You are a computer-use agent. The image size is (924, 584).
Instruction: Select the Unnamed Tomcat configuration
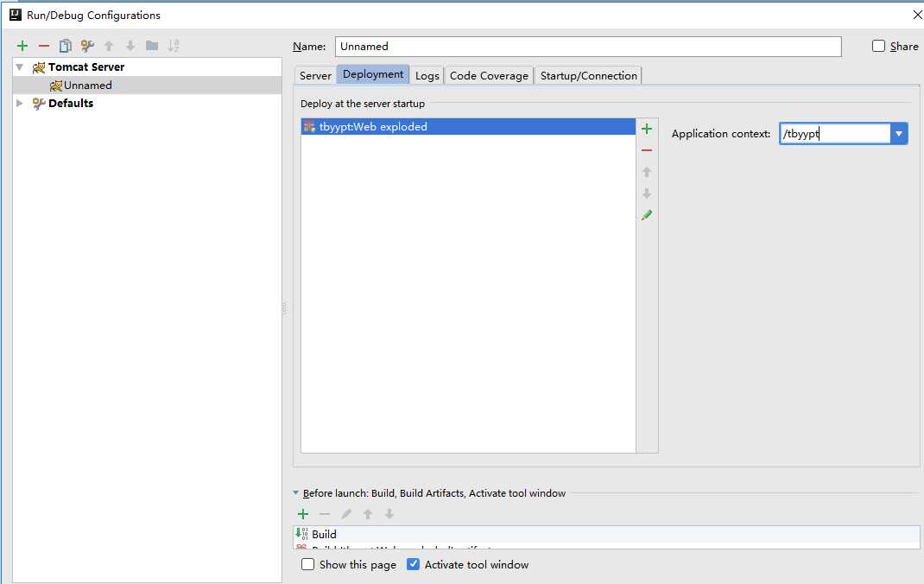tap(147, 86)
